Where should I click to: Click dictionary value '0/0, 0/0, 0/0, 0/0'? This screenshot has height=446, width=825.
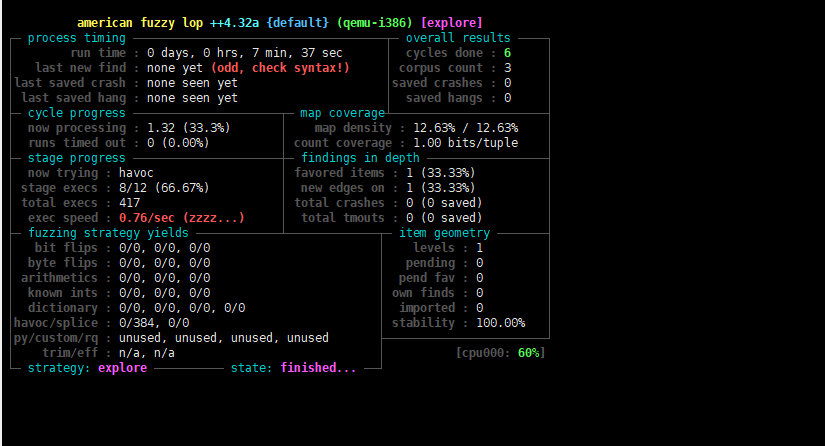(182, 308)
